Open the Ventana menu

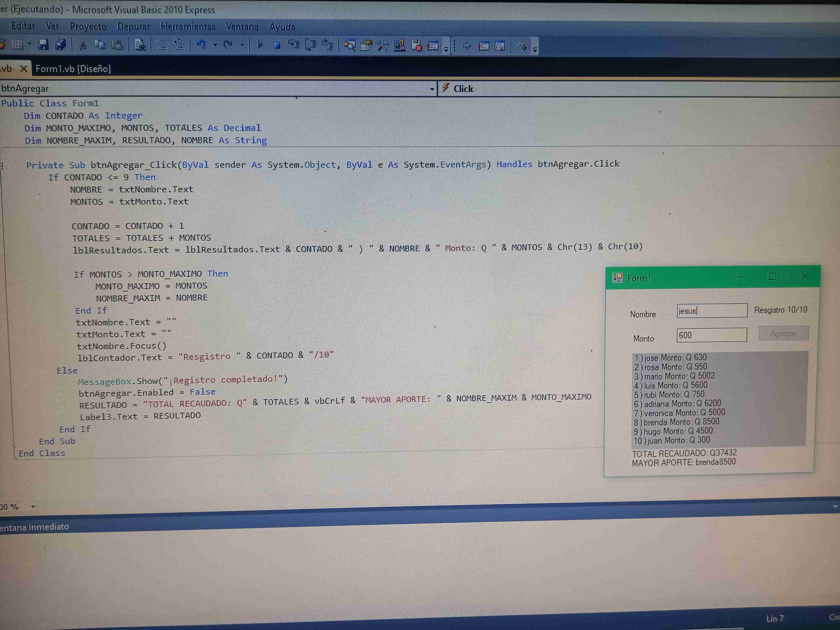pos(242,27)
